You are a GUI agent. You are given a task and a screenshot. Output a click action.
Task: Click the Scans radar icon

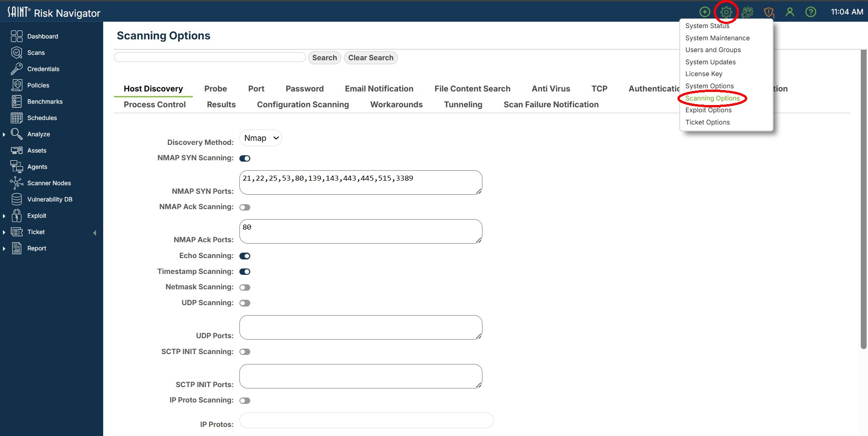coord(17,53)
